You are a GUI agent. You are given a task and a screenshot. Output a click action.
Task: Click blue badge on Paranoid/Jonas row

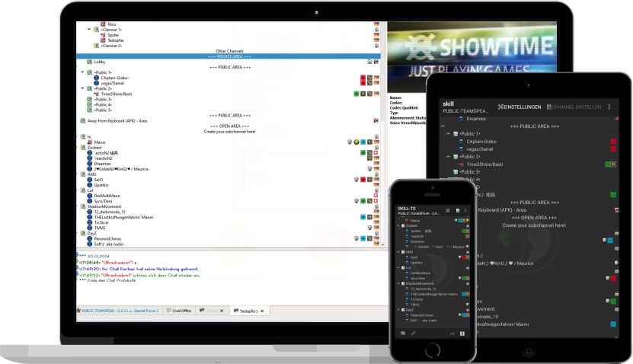coord(363,238)
